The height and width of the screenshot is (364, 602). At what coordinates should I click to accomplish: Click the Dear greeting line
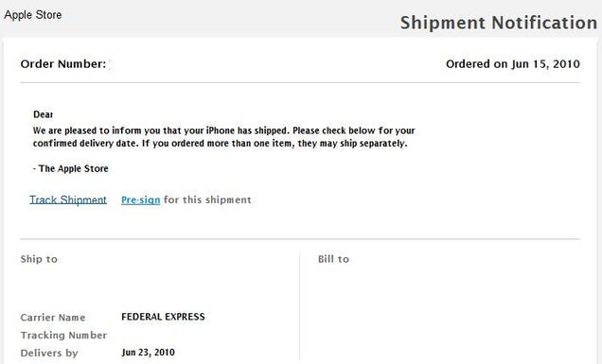(x=43, y=114)
